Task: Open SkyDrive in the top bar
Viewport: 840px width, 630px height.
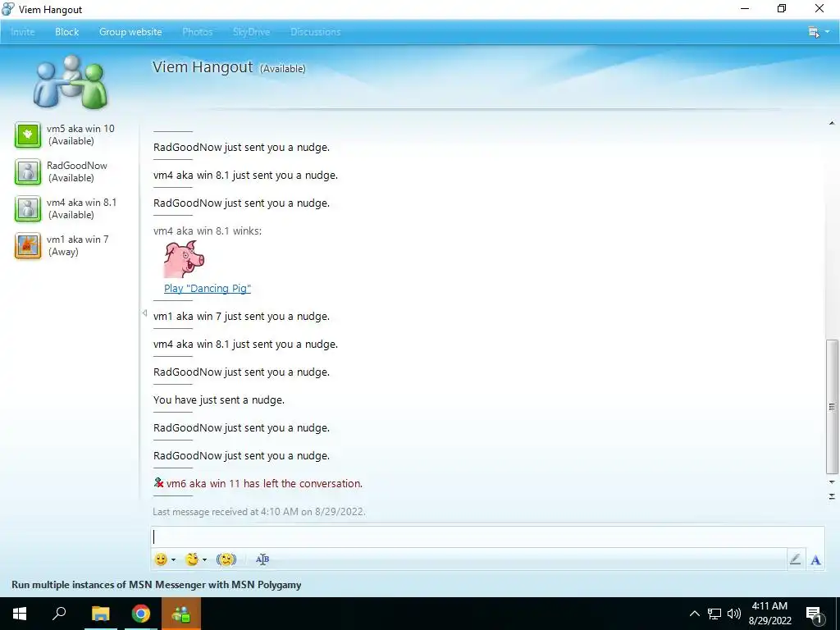Action: [251, 32]
